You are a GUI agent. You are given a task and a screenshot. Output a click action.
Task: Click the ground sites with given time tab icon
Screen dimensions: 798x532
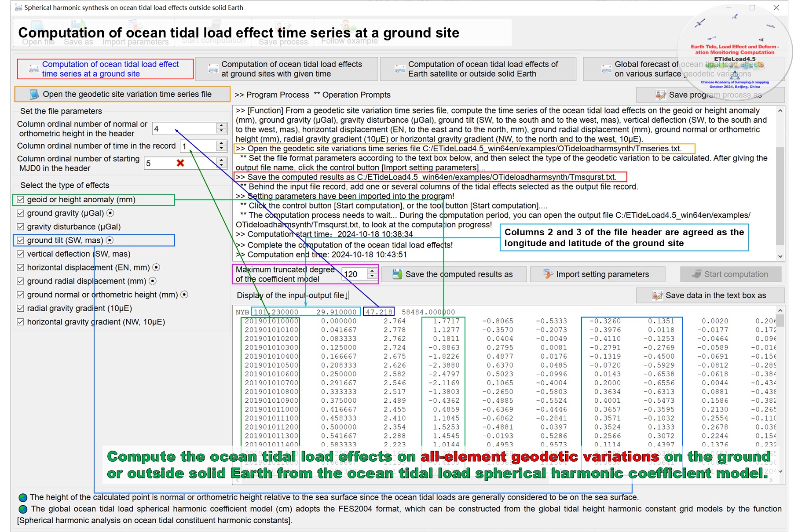click(x=213, y=69)
